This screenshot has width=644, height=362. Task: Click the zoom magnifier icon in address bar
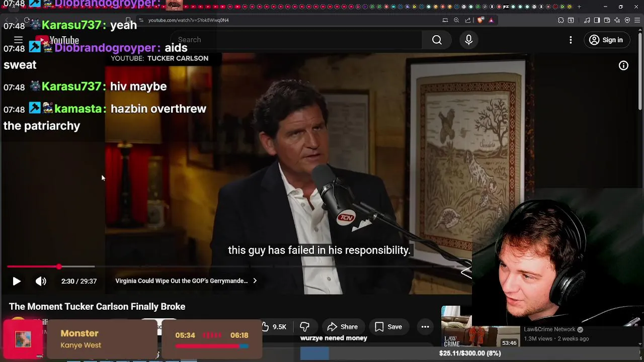click(456, 20)
